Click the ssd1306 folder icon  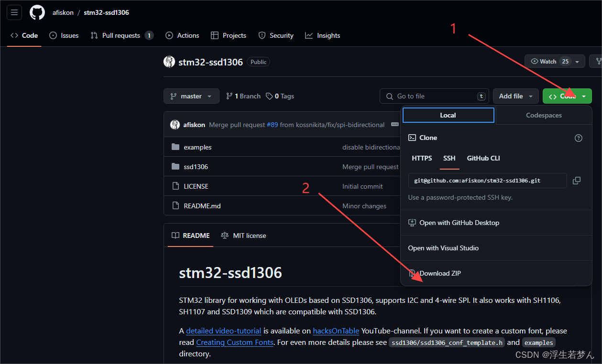point(175,167)
